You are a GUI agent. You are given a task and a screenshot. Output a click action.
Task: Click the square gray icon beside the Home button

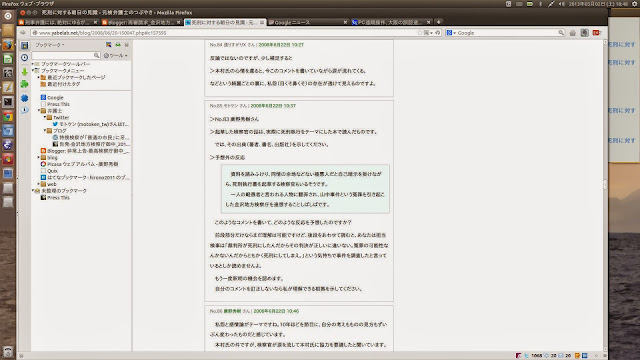[584, 33]
